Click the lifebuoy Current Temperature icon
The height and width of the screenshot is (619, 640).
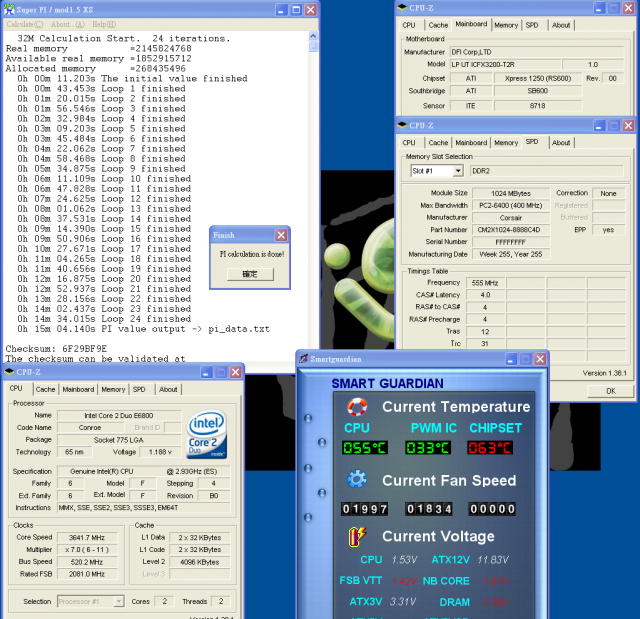coord(357,407)
